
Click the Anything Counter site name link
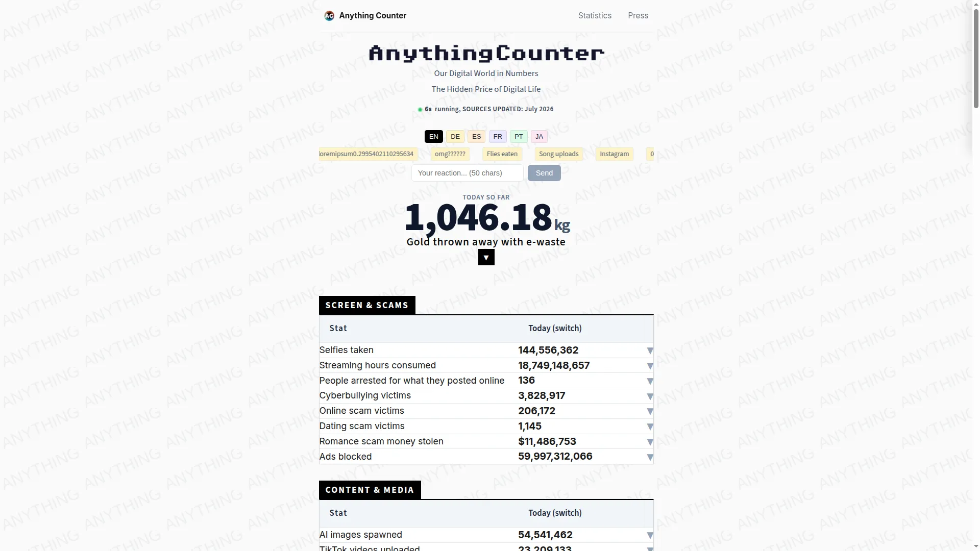click(x=373, y=16)
